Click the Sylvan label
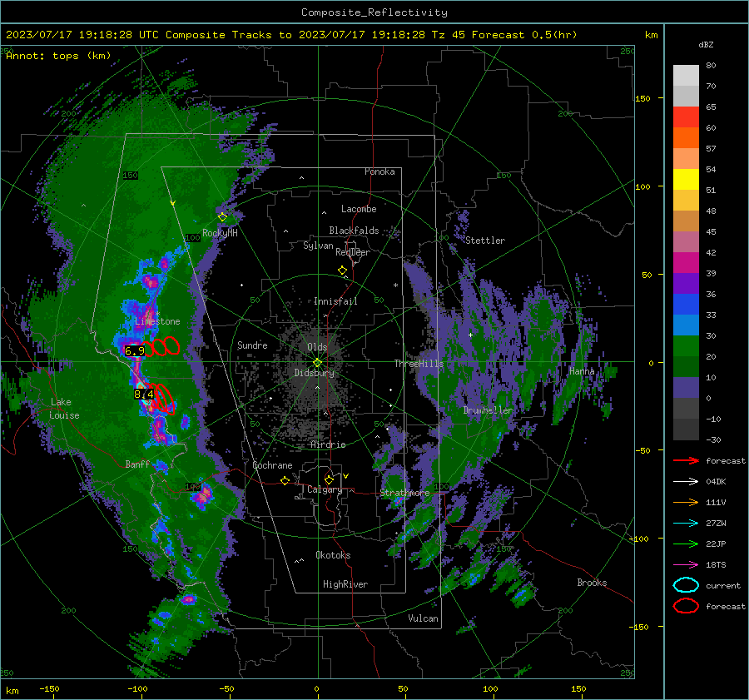Screen dimensions: 749x700 coord(318,246)
